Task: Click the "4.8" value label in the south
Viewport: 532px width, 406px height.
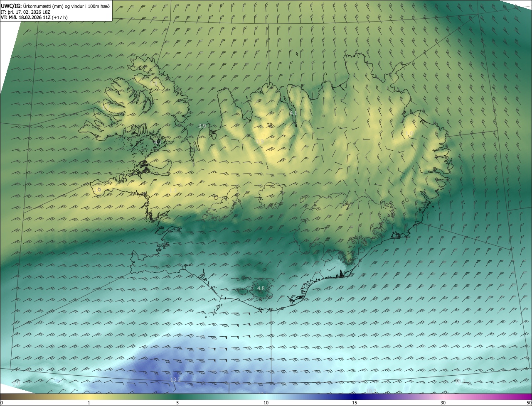Action: [261, 288]
